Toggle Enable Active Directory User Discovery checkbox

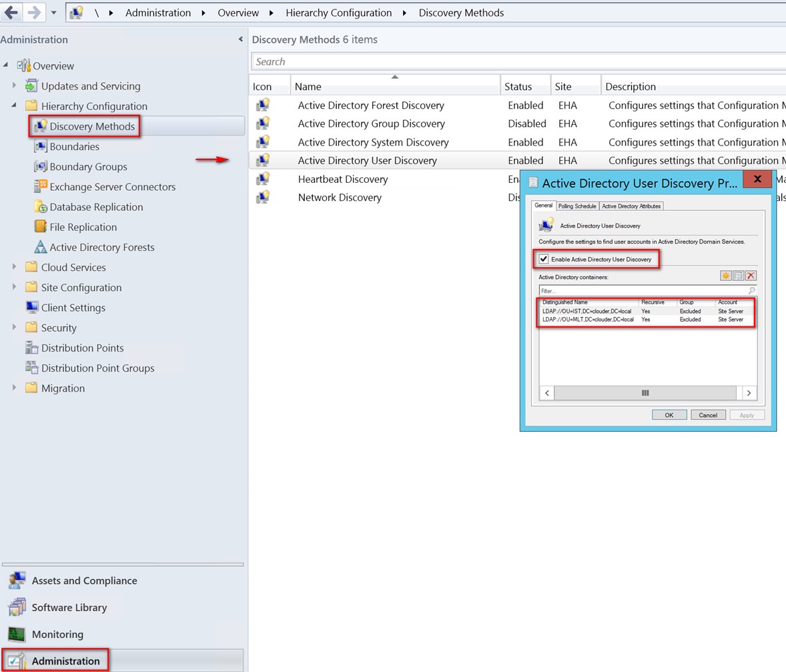543,259
